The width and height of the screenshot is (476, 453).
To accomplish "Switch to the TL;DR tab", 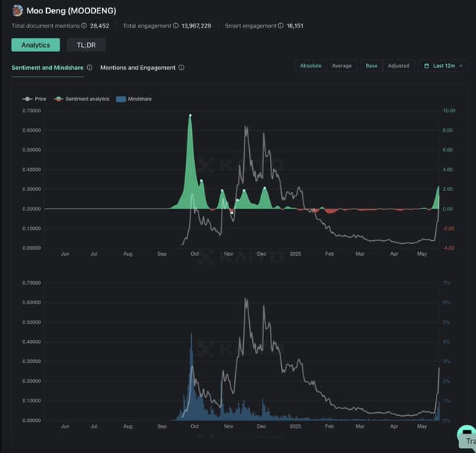I will click(x=86, y=45).
